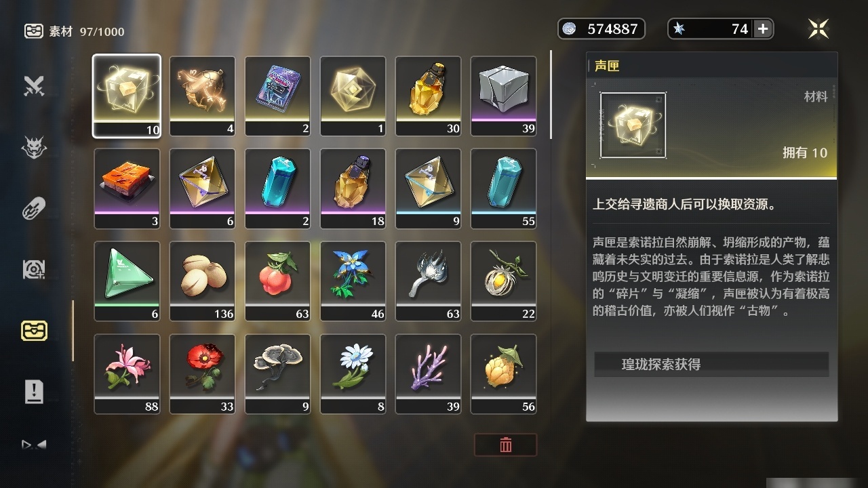Choose the blue iris flower with 46

point(353,281)
